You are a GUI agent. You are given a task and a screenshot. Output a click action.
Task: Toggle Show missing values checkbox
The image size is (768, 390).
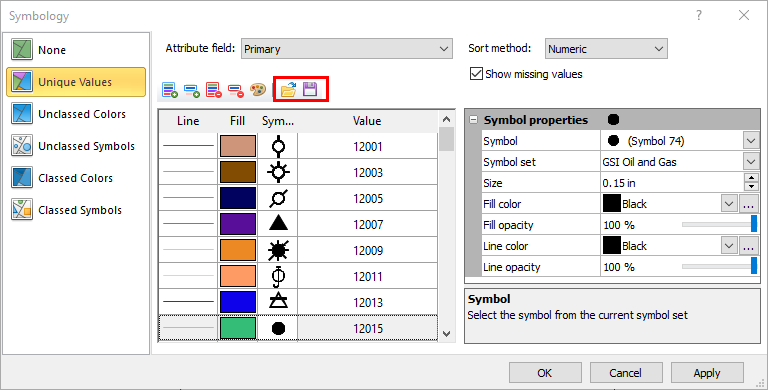[x=476, y=74]
